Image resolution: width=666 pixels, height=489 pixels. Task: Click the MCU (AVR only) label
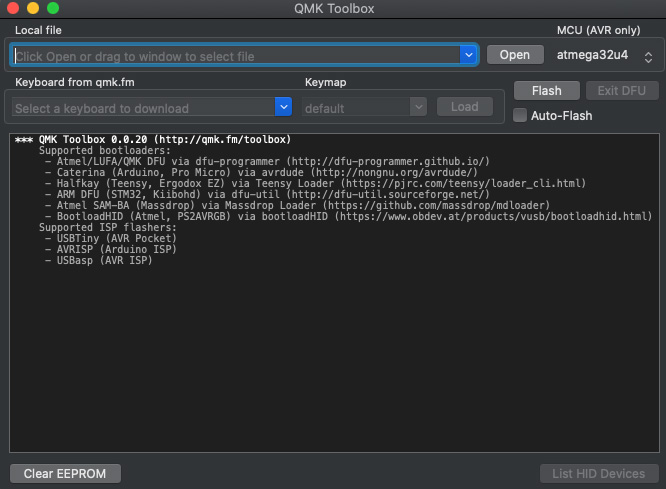click(598, 30)
